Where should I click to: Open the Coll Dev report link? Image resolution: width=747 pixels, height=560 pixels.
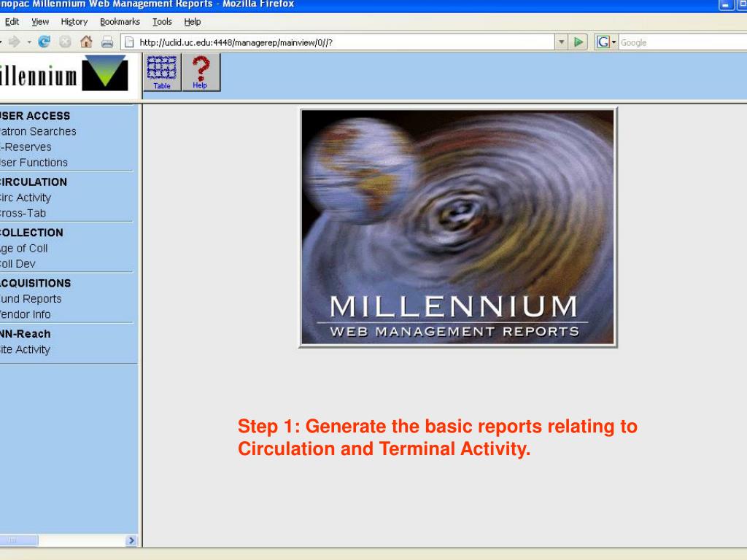(18, 264)
